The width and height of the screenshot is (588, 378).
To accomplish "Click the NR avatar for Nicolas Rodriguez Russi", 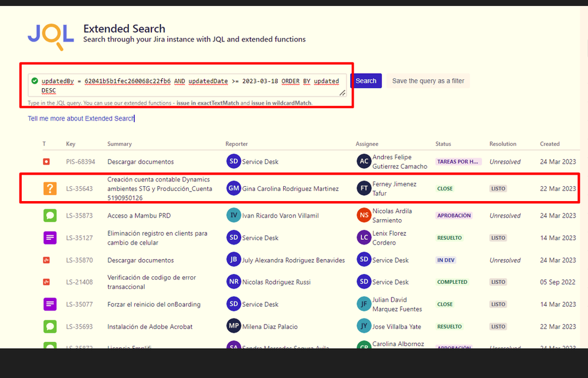I will (234, 282).
